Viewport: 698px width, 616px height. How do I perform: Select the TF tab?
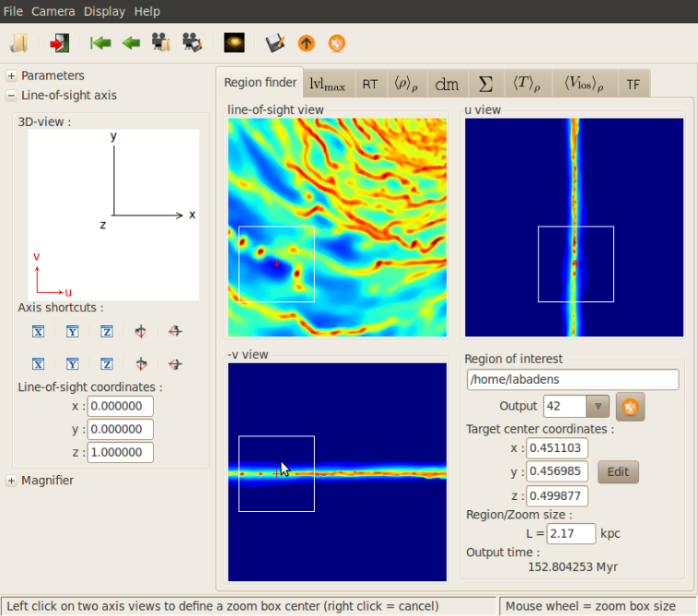pyautogui.click(x=634, y=84)
